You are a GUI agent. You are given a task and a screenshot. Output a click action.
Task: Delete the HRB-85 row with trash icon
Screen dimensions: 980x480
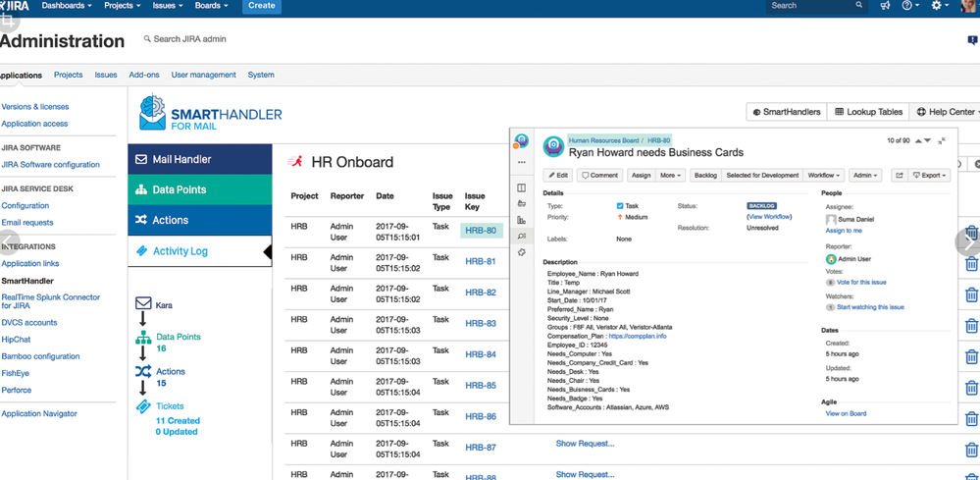972,388
